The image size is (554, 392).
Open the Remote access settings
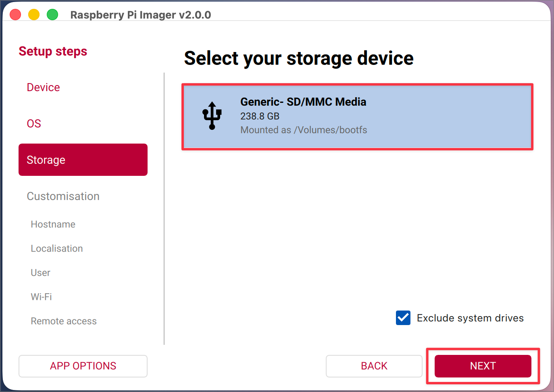[x=64, y=321]
